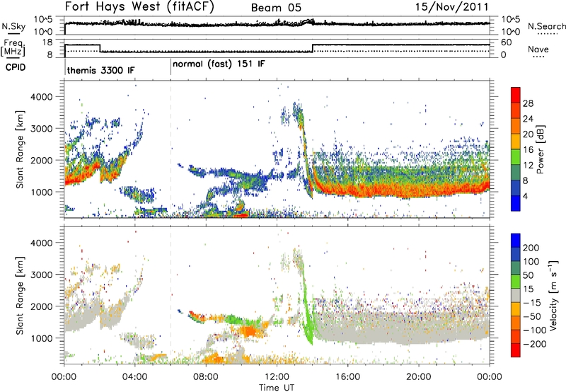The width and height of the screenshot is (566, 392).
Task: Click the 12:00 time tick label
Action: point(277,377)
